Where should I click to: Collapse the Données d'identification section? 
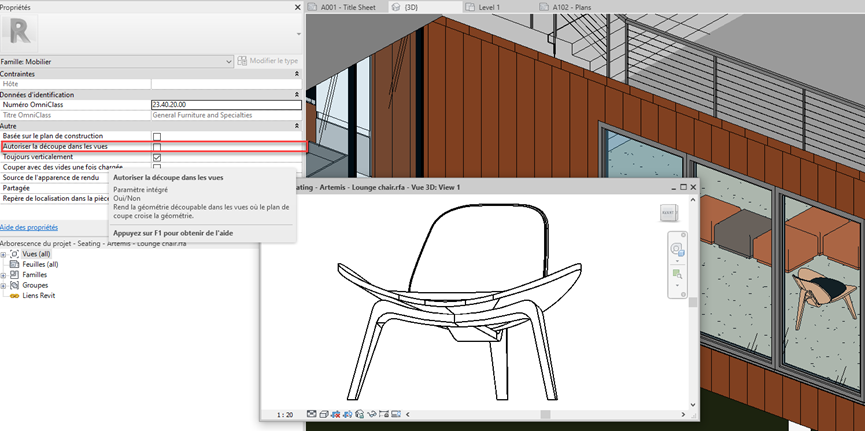[296, 94]
